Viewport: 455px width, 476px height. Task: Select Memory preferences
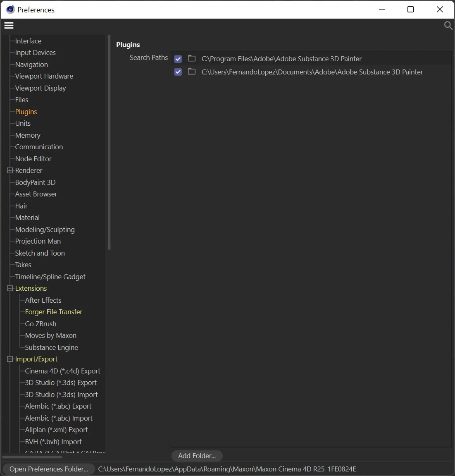click(28, 135)
